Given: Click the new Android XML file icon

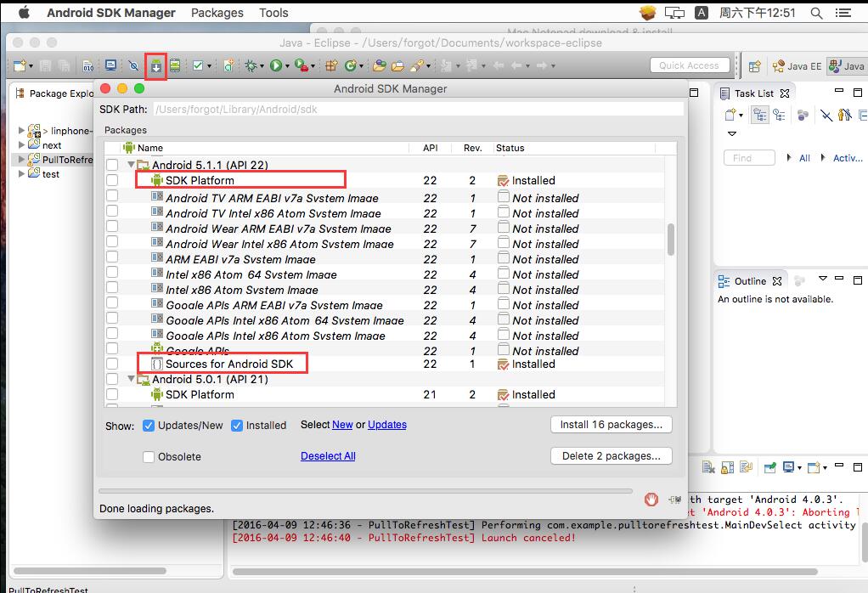Looking at the screenshot, I should click(228, 66).
